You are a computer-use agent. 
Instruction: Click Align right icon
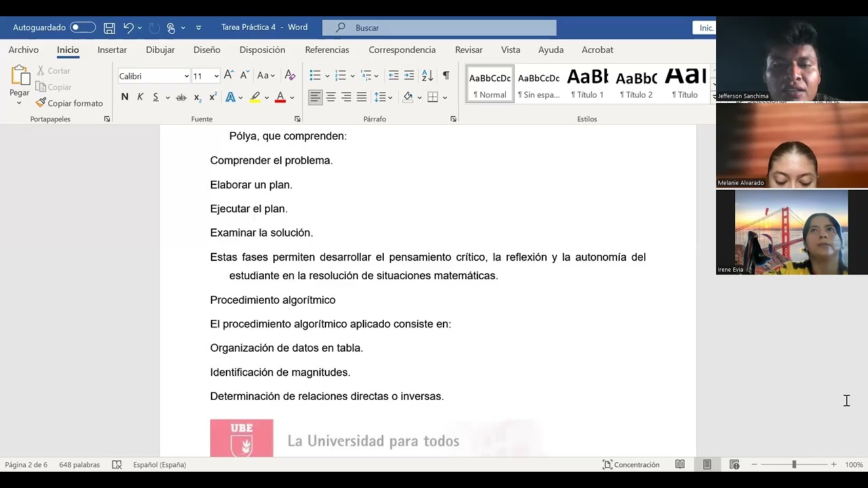(346, 97)
